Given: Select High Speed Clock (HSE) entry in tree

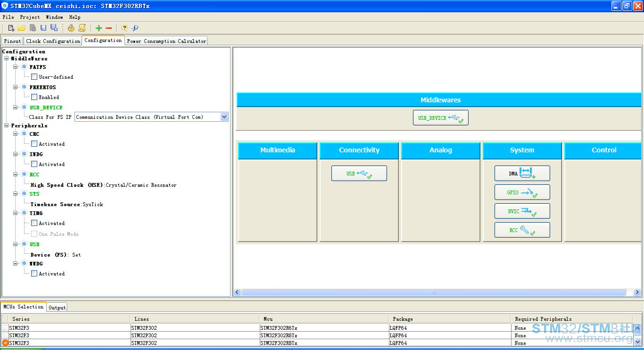Looking at the screenshot, I should 103,185.
